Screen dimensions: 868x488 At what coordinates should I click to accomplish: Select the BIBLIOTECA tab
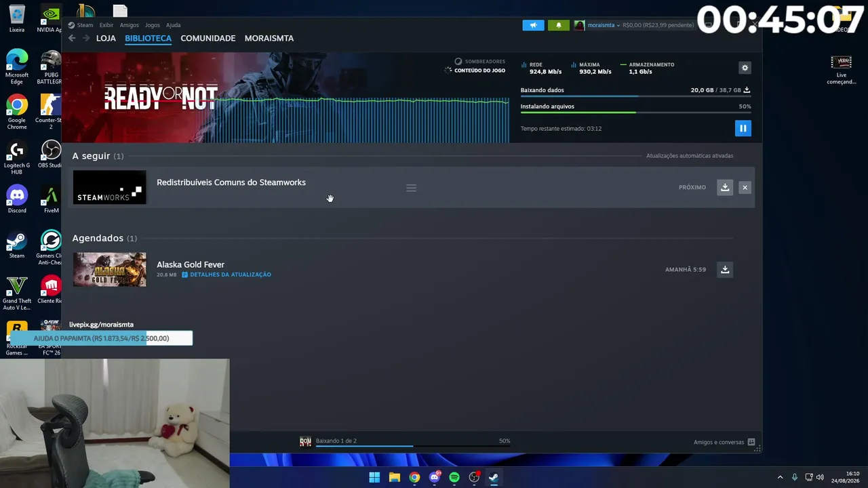point(148,38)
